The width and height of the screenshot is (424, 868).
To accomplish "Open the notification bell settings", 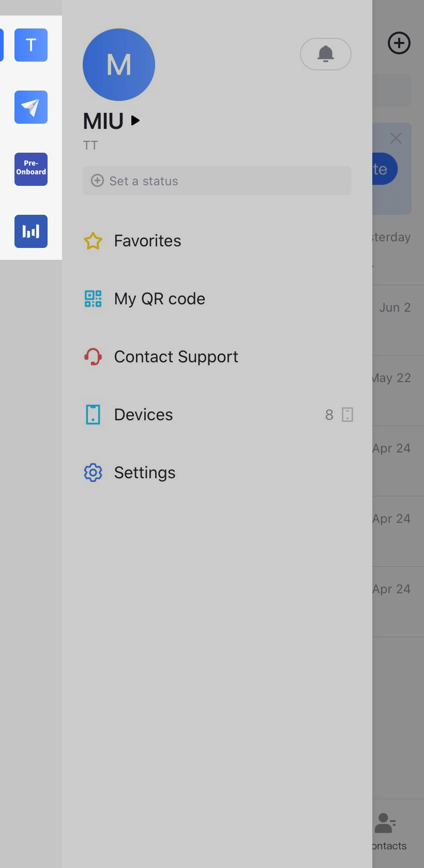I will click(326, 54).
